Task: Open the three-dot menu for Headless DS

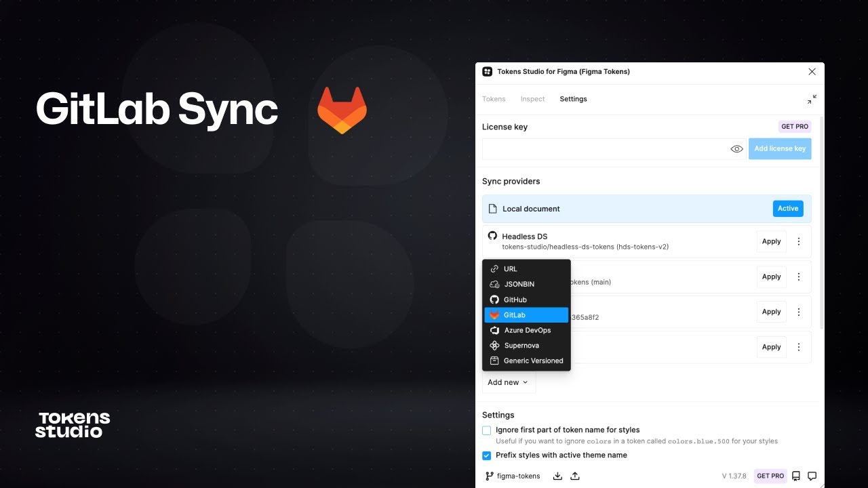Action: tap(799, 241)
